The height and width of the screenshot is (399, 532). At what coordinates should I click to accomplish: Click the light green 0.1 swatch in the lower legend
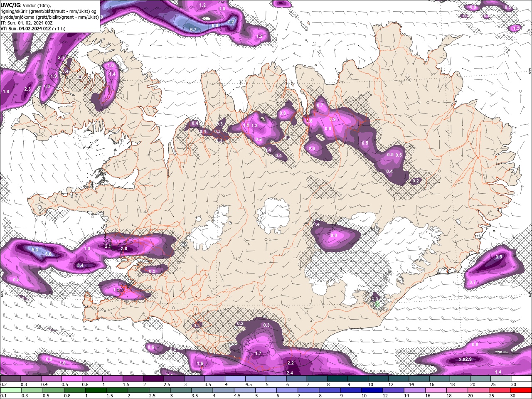11,390
